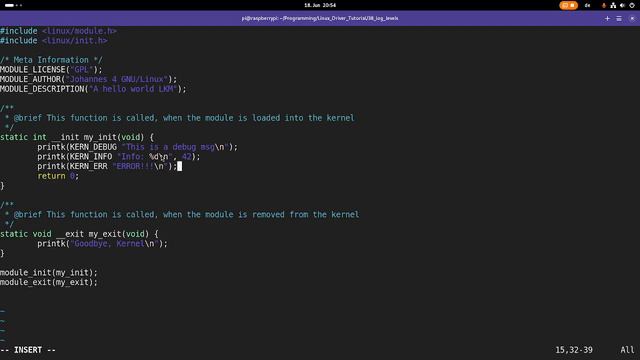640x360 pixels.
Task: Click the 'removed from the kernel' comment
Action: pyautogui.click(x=180, y=215)
